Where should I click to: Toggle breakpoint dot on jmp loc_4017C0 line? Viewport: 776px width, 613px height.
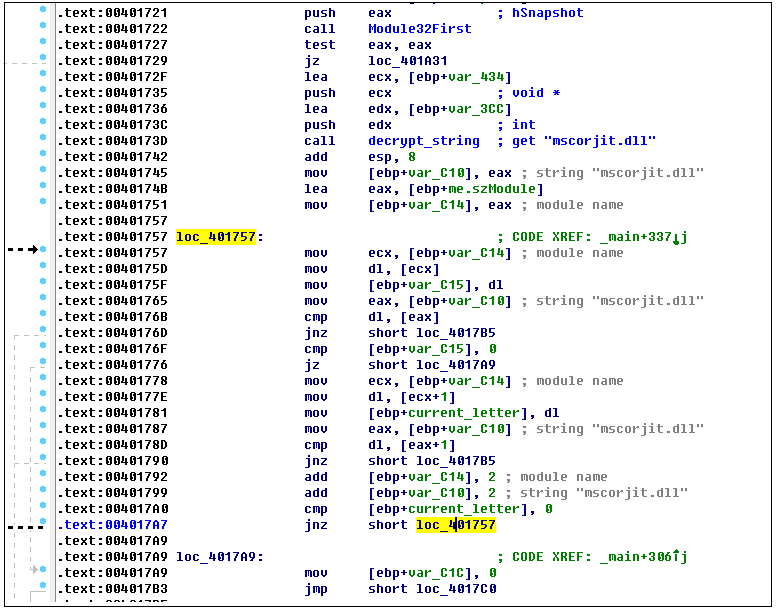tap(43, 589)
